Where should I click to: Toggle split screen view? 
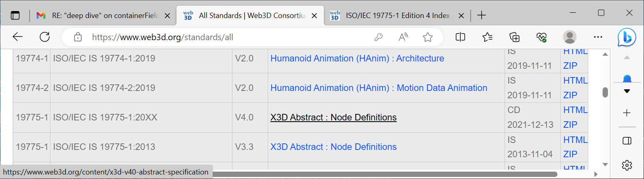(x=460, y=37)
